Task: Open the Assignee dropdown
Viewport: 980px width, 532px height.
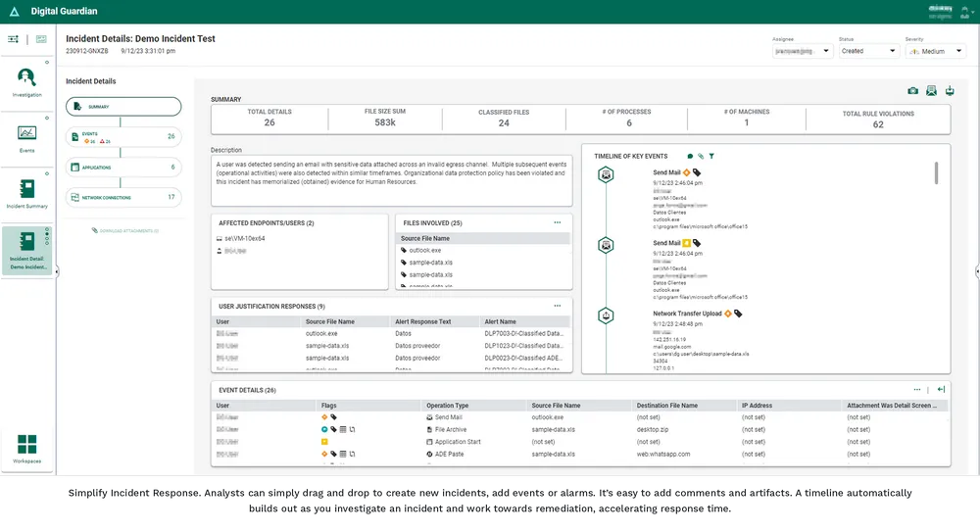Action: coord(803,51)
